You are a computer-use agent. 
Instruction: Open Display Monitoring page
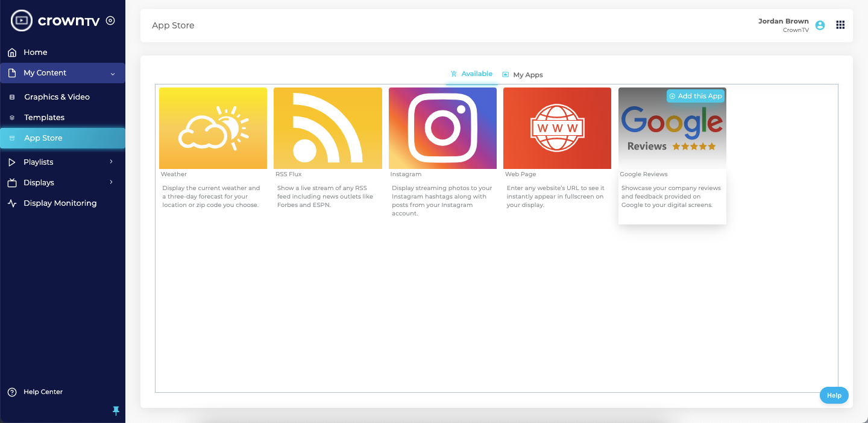[x=63, y=203]
